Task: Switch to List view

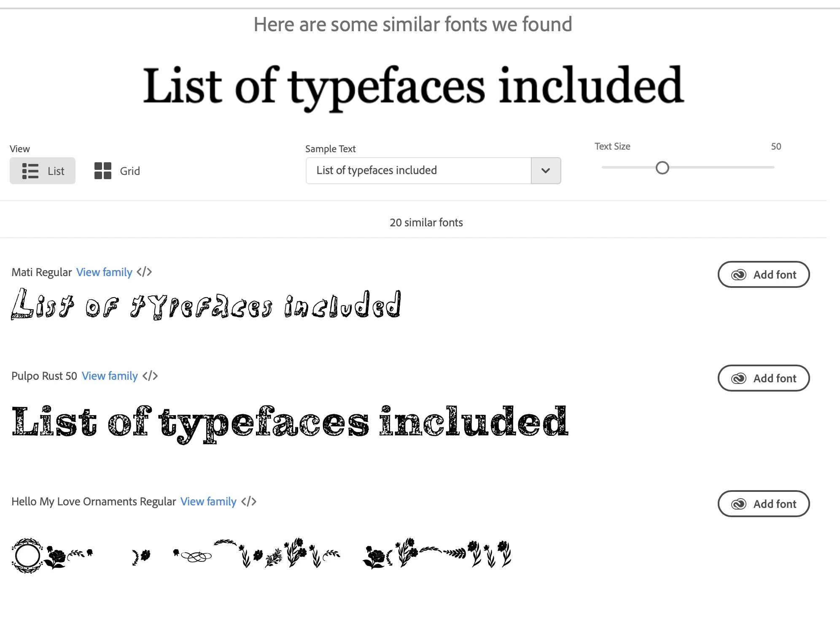Action: click(43, 171)
